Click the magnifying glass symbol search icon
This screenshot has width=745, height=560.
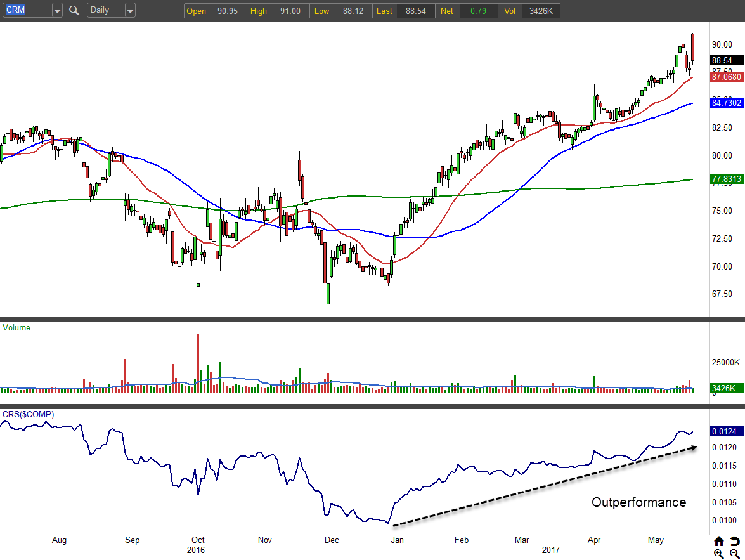click(x=74, y=11)
